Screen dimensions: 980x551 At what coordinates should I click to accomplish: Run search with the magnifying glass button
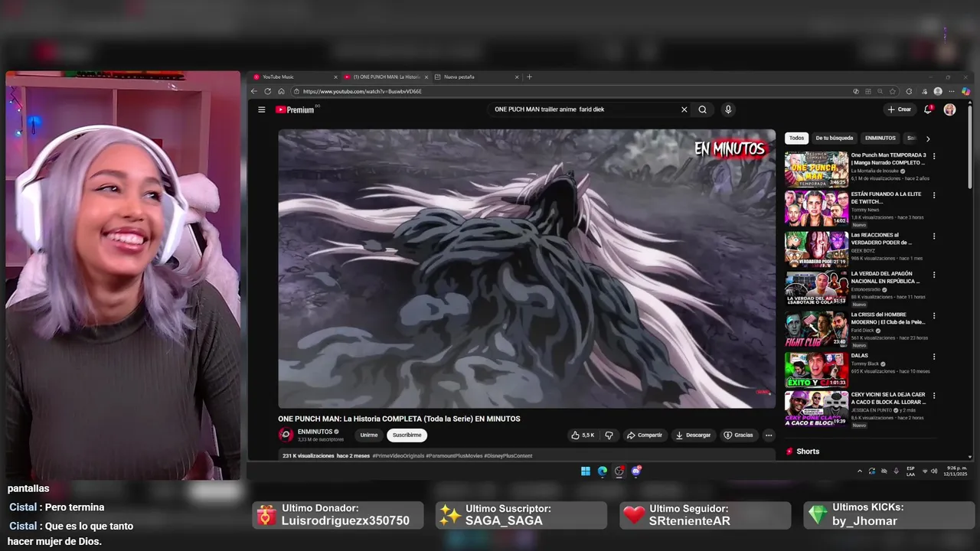click(702, 109)
